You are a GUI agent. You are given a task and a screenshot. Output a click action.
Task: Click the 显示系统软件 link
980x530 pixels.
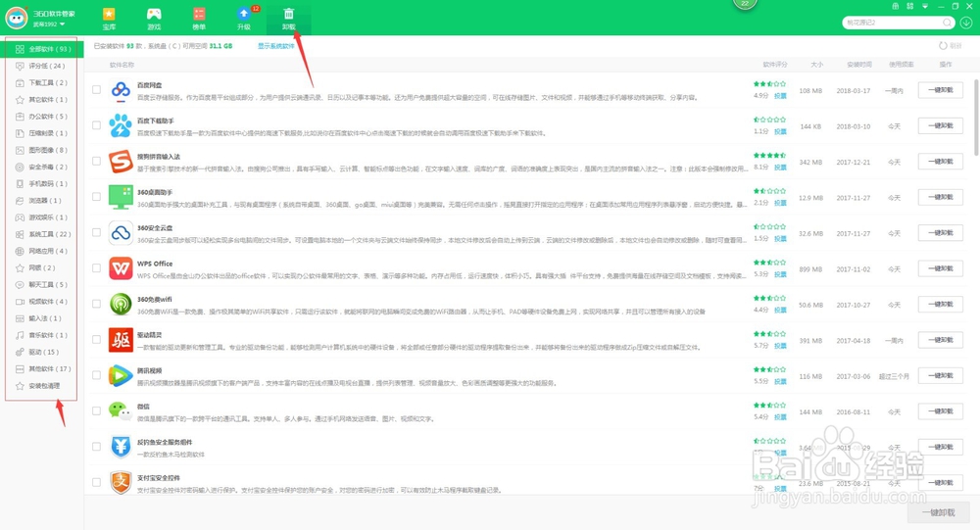(275, 46)
